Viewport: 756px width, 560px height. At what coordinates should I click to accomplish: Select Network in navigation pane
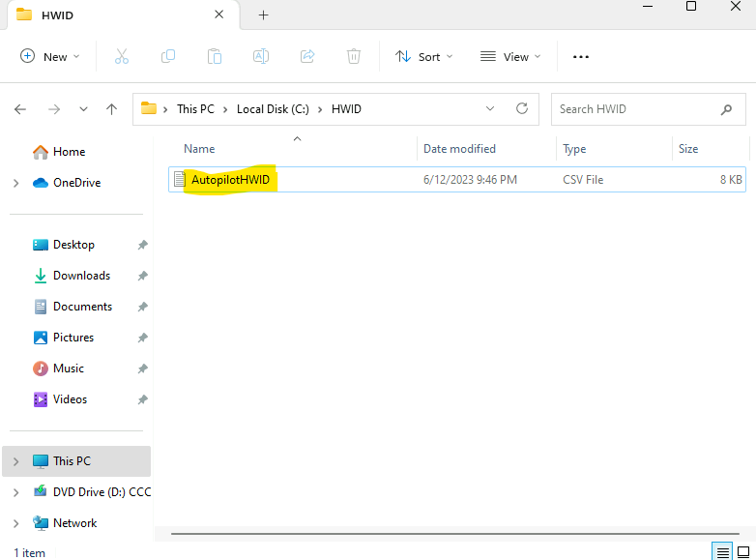coord(74,523)
